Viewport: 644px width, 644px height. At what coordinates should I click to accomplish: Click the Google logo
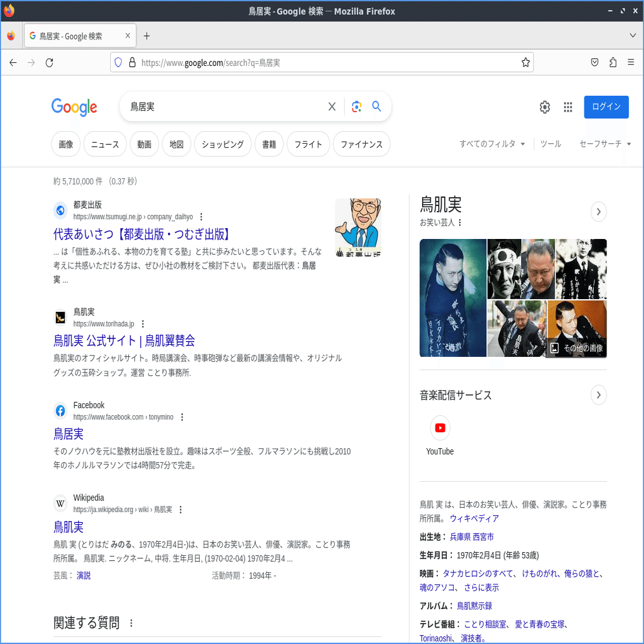[x=74, y=107]
